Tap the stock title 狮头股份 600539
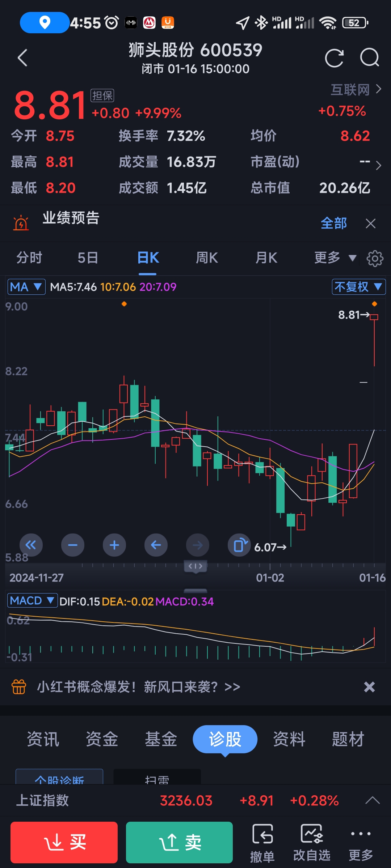Image resolution: width=391 pixels, height=868 pixels. pyautogui.click(x=195, y=50)
